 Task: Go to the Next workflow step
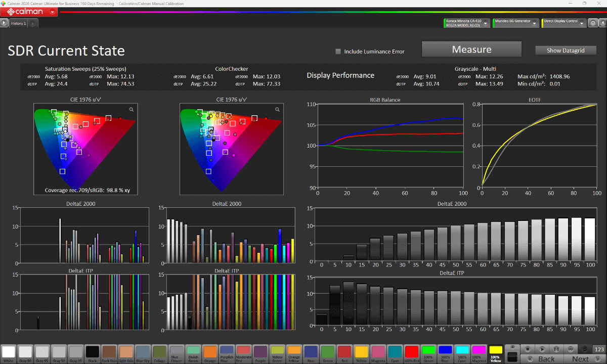[585, 358]
